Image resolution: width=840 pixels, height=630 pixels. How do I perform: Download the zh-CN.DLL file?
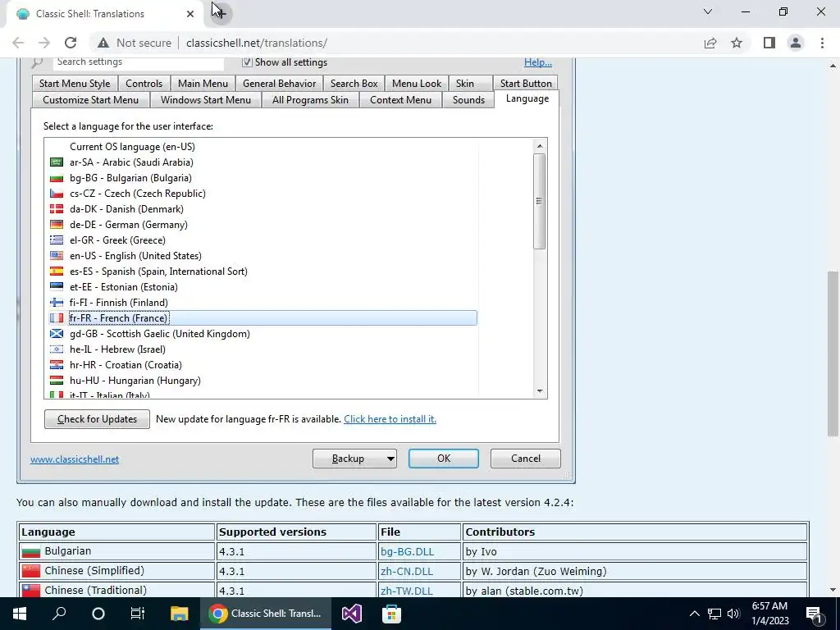point(407,571)
